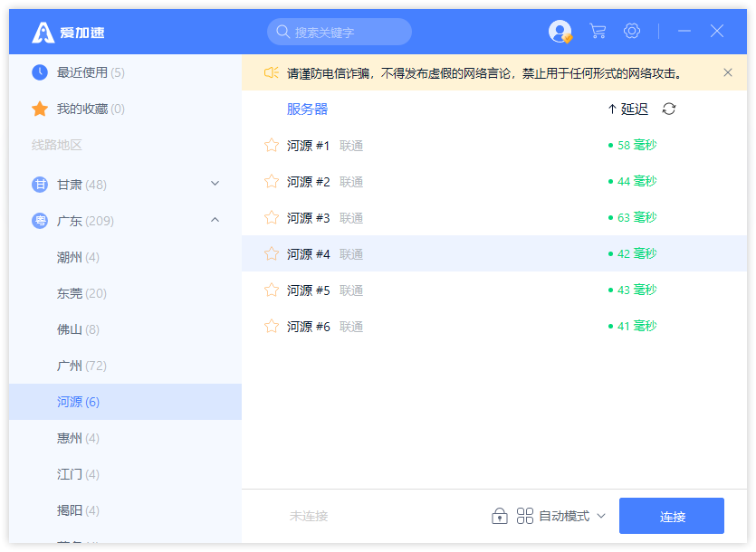Collapse the 广东 region chevron
The width and height of the screenshot is (756, 552).
click(215, 220)
